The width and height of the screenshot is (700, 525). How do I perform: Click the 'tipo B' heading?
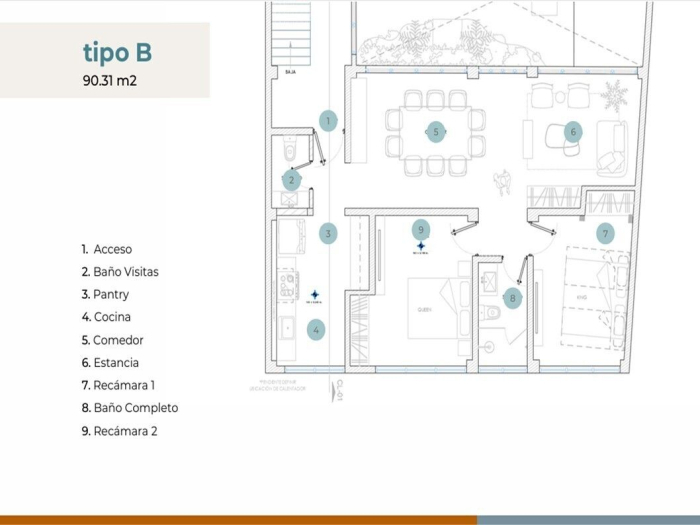[117, 53]
